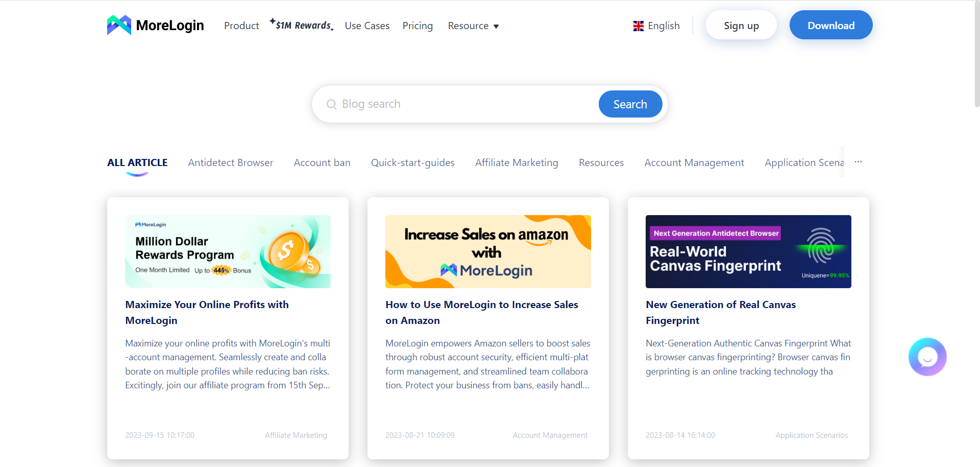Image resolution: width=980 pixels, height=467 pixels.
Task: Select the ALL ARTICLE filter
Action: click(x=137, y=162)
